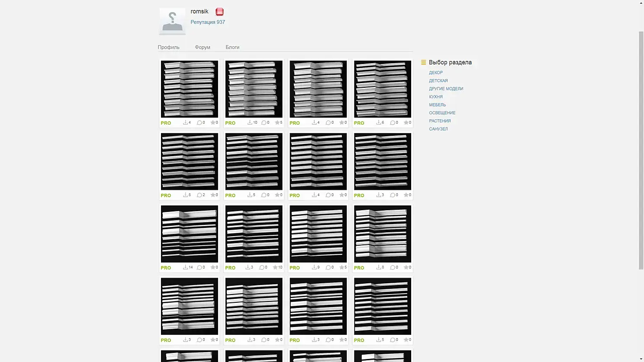Open the model thumbnail with 14 downloads

(190, 234)
